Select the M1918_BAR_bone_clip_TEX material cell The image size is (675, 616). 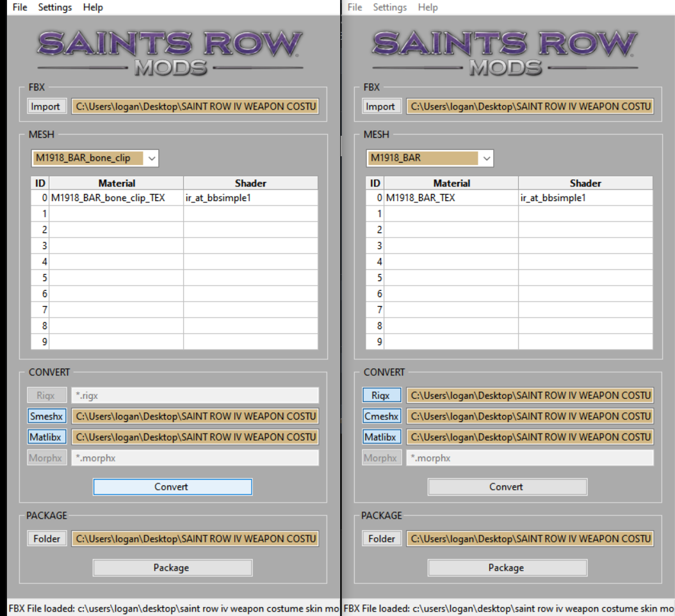116,198
